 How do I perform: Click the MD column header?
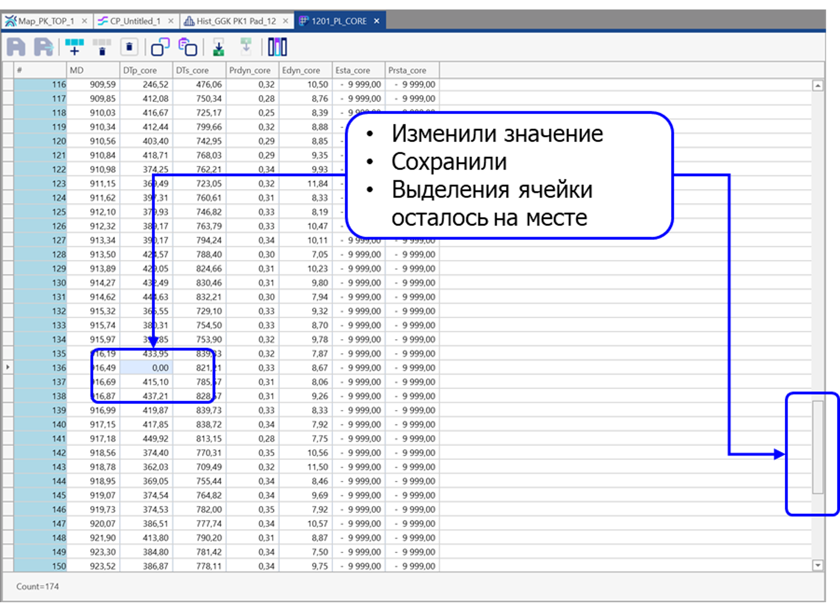coord(93,70)
